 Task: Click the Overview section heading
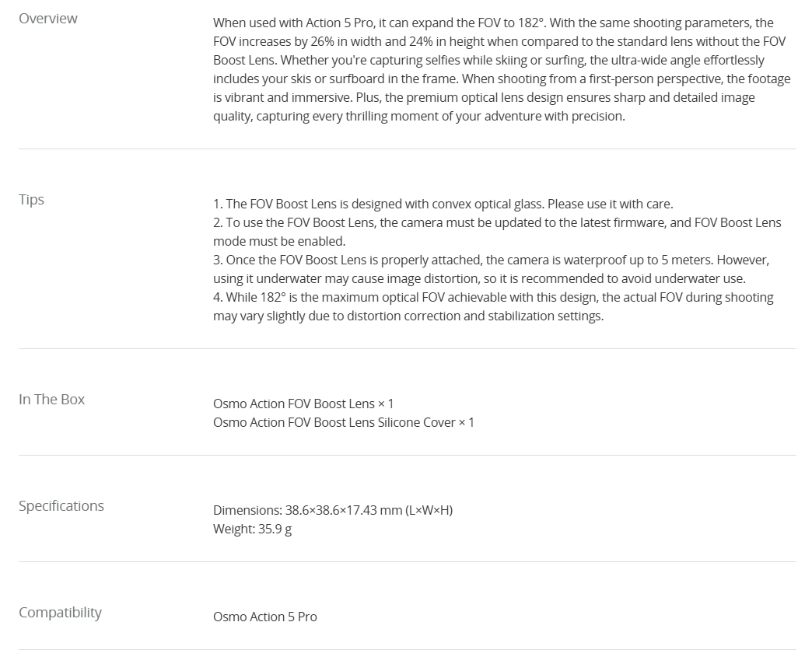click(x=48, y=19)
